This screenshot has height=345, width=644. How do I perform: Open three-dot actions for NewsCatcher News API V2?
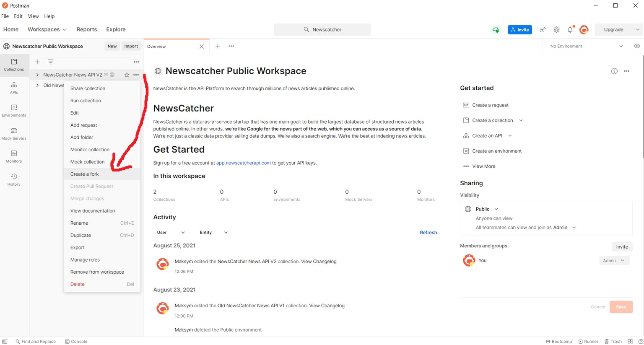[x=136, y=75]
